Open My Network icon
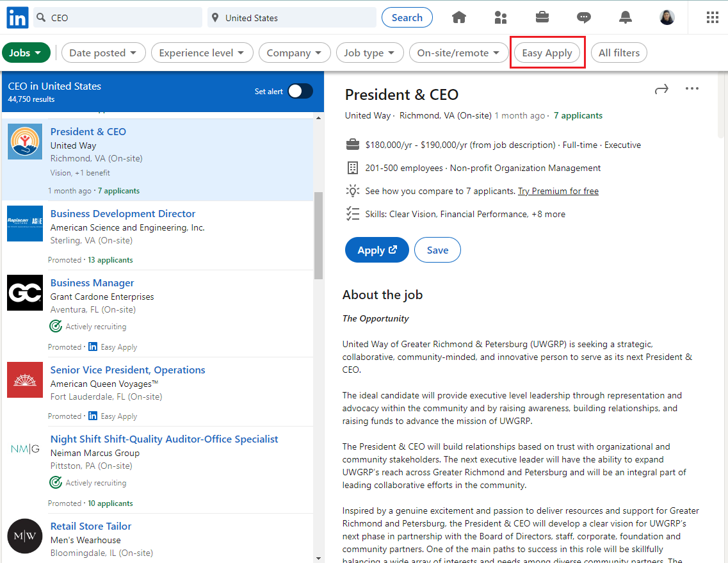This screenshot has height=563, width=728. (x=500, y=17)
